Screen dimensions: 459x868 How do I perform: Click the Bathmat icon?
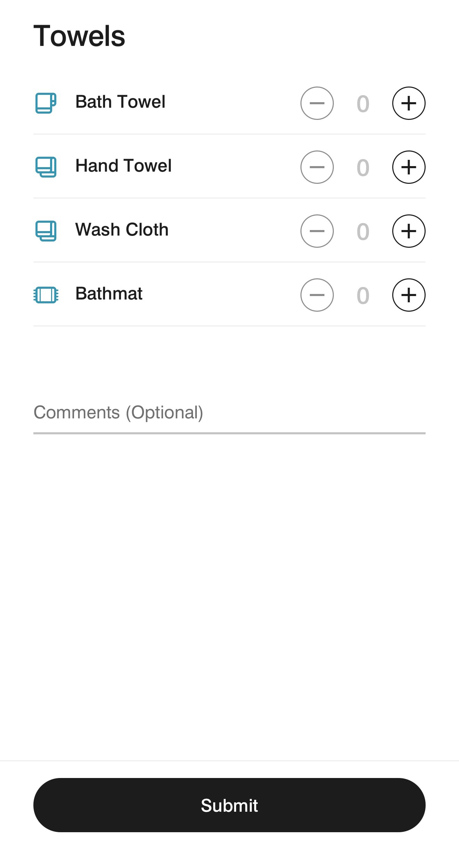(46, 295)
